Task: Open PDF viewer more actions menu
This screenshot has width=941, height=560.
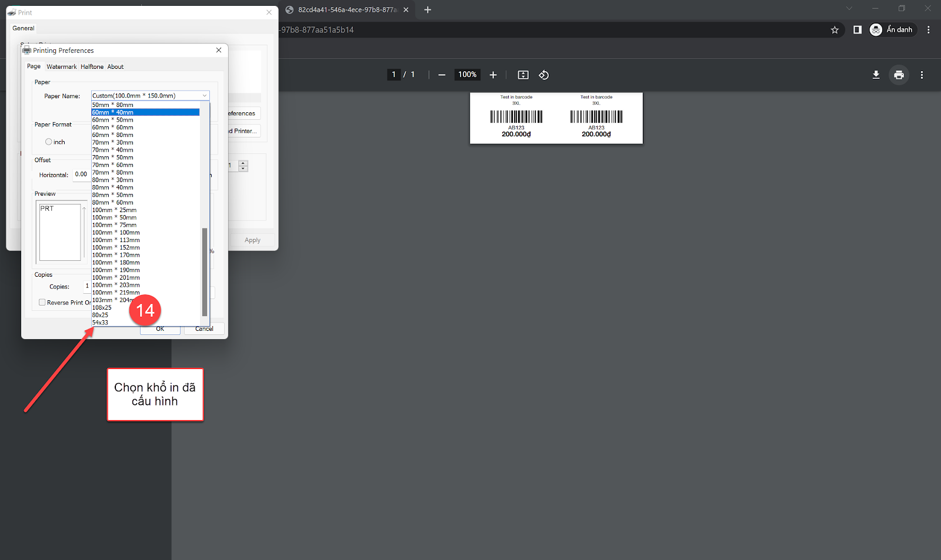Action: [922, 75]
